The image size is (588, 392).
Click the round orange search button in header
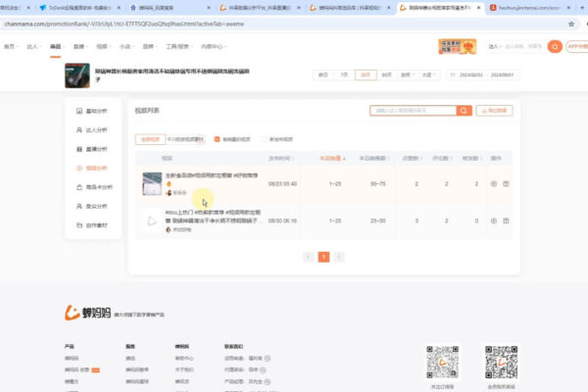pos(555,46)
